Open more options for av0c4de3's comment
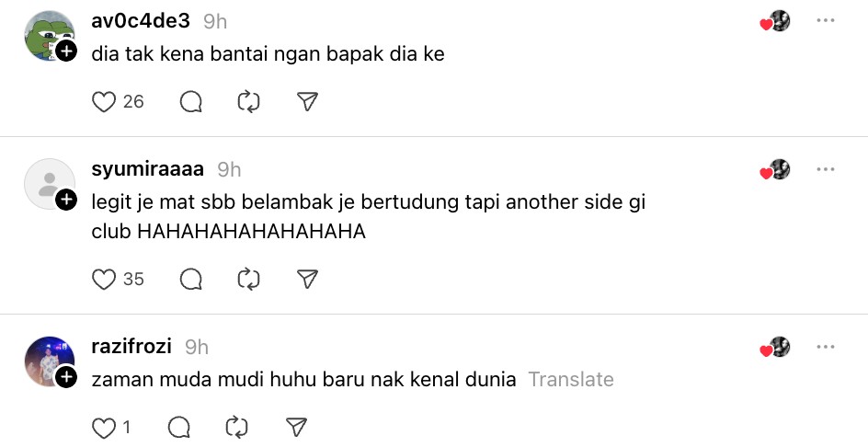868x447 pixels. tap(826, 20)
